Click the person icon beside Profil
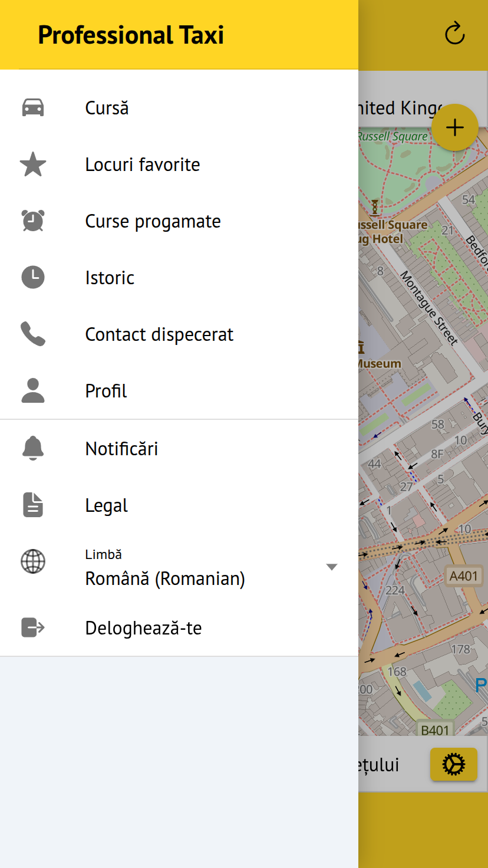The image size is (488, 868). 33,390
